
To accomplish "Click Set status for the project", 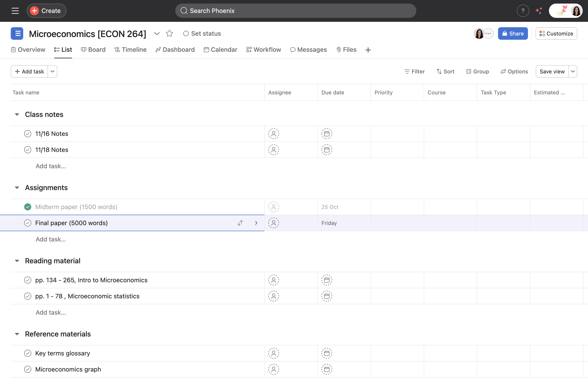I will pyautogui.click(x=202, y=33).
